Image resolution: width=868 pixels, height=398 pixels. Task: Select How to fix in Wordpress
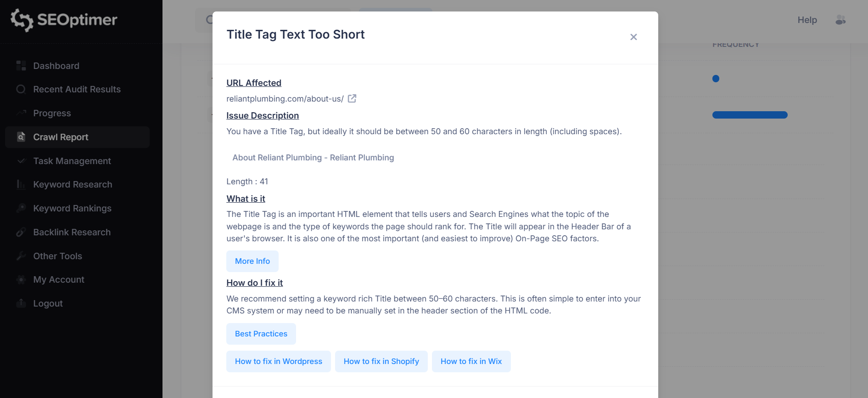coord(279,361)
